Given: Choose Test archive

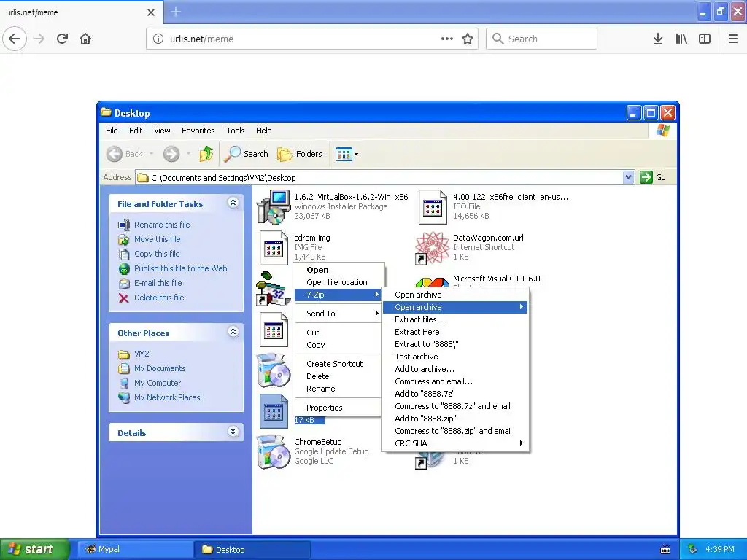Looking at the screenshot, I should [455, 357].
